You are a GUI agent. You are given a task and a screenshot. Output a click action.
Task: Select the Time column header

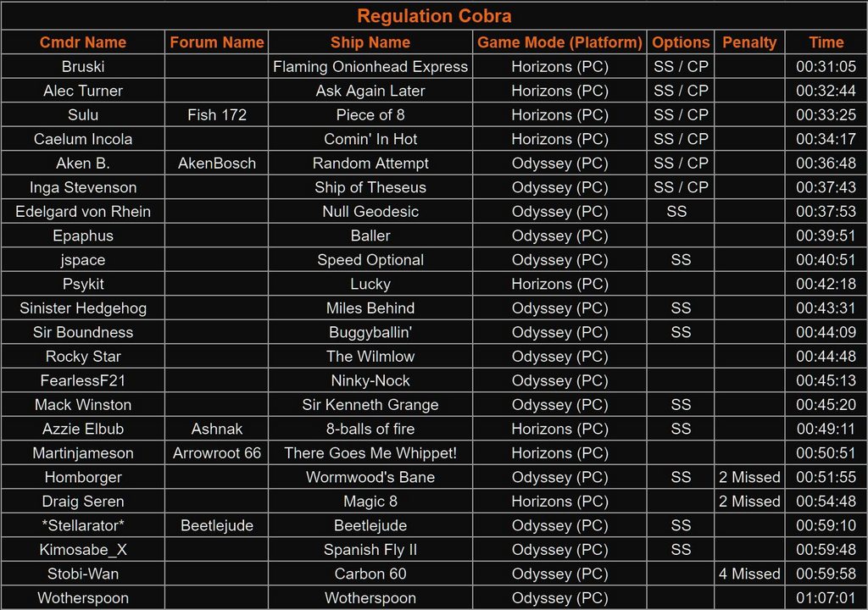coord(826,42)
